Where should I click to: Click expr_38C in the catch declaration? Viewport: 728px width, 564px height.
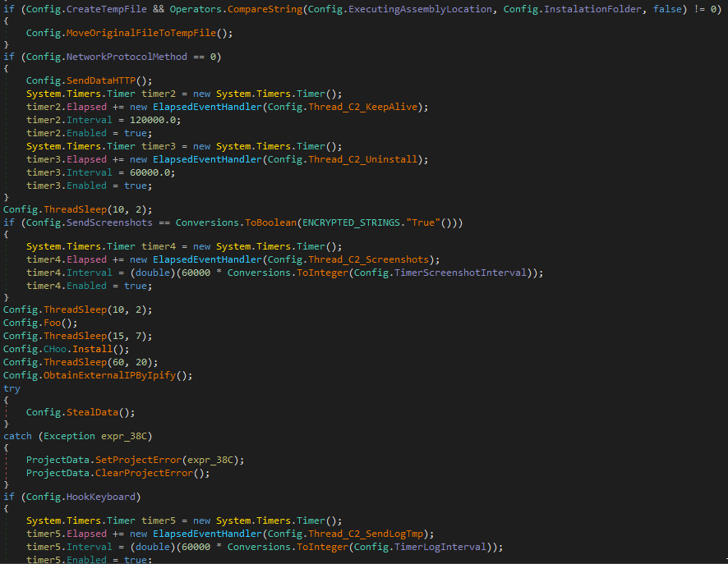point(124,436)
